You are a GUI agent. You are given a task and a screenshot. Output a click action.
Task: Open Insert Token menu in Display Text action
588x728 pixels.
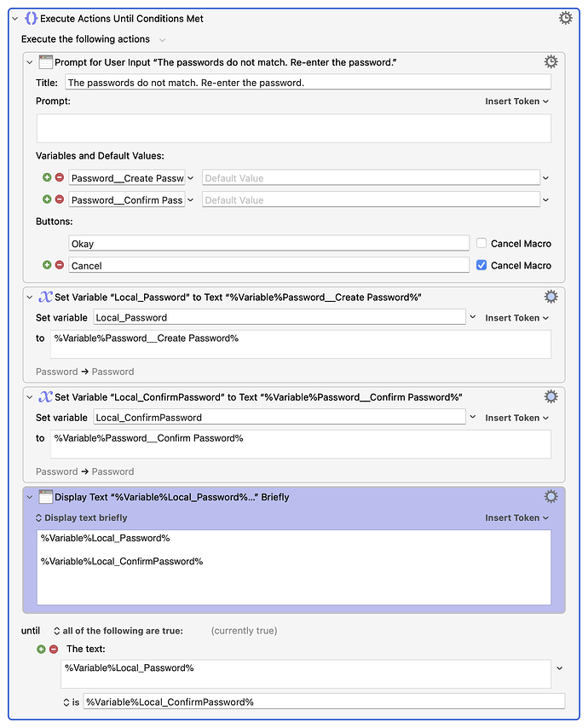(516, 517)
